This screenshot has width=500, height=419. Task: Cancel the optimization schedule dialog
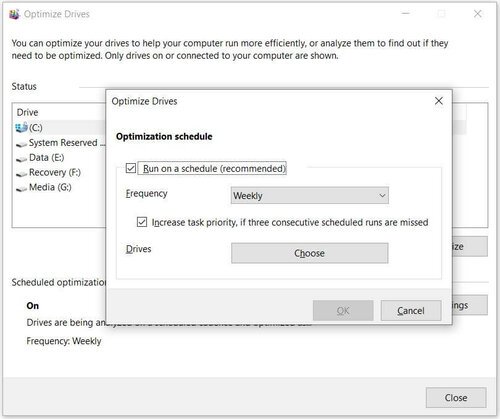pyautogui.click(x=411, y=310)
